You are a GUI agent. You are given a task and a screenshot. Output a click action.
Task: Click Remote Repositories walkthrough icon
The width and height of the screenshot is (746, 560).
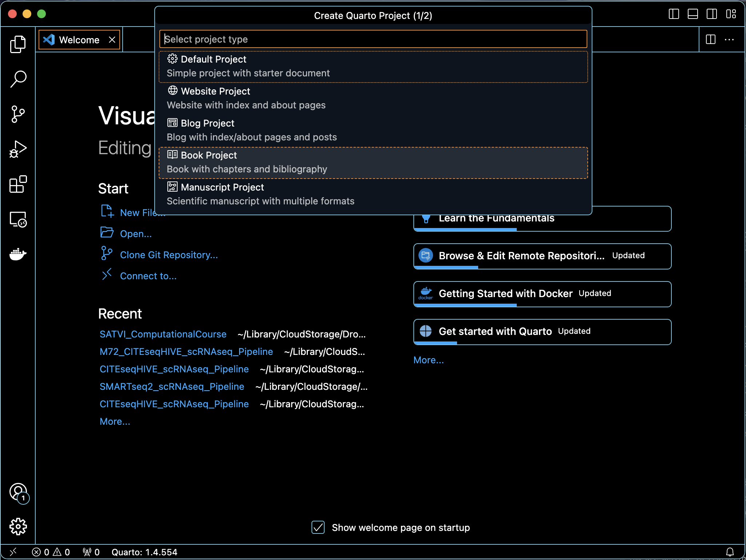(x=425, y=255)
